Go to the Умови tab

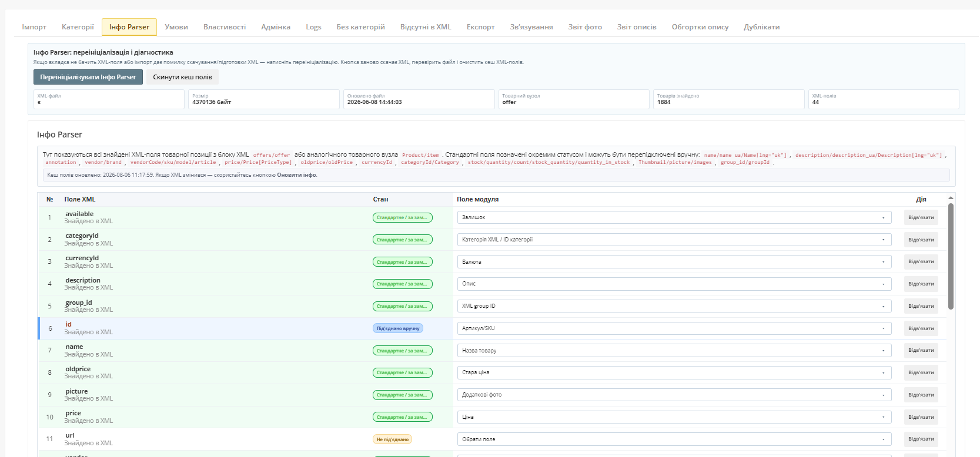(x=176, y=27)
